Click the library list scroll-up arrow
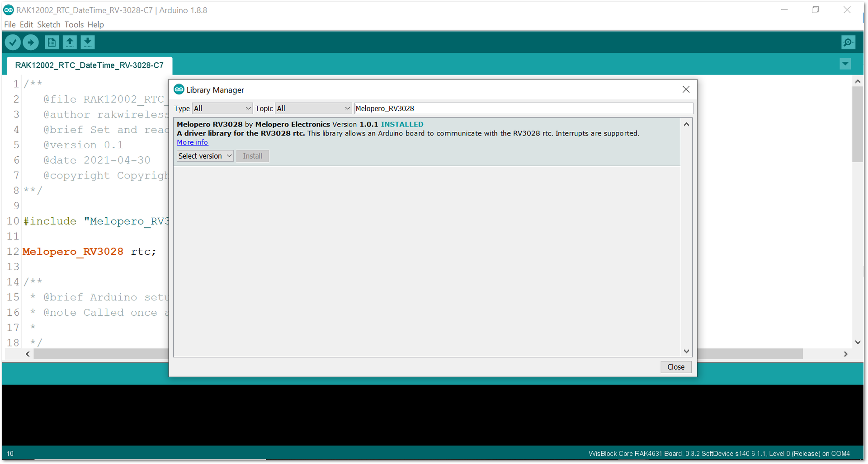The height and width of the screenshot is (464, 868). [x=686, y=124]
